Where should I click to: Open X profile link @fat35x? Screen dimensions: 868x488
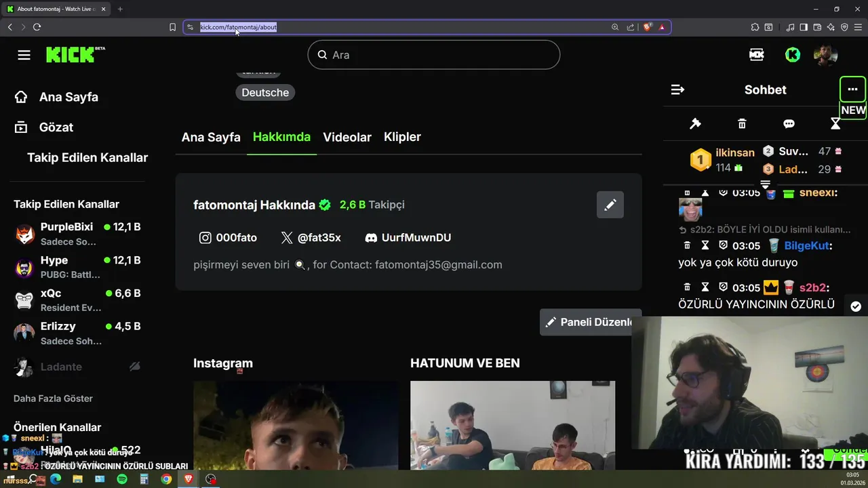(x=311, y=238)
